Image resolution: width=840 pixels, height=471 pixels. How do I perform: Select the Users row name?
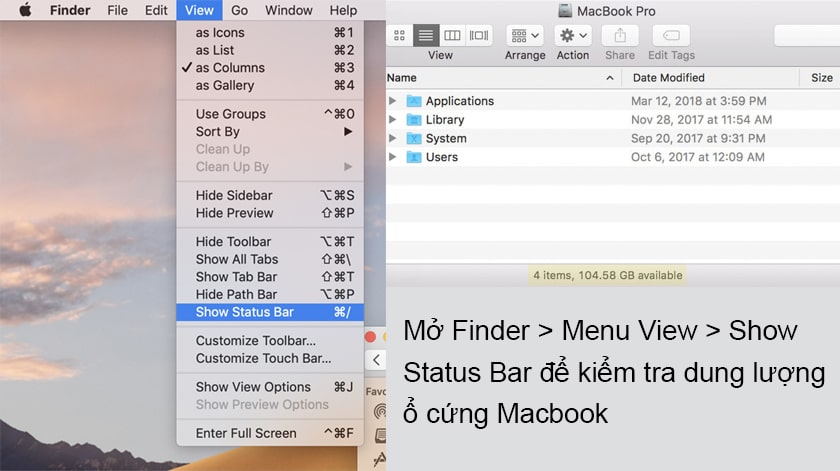441,157
